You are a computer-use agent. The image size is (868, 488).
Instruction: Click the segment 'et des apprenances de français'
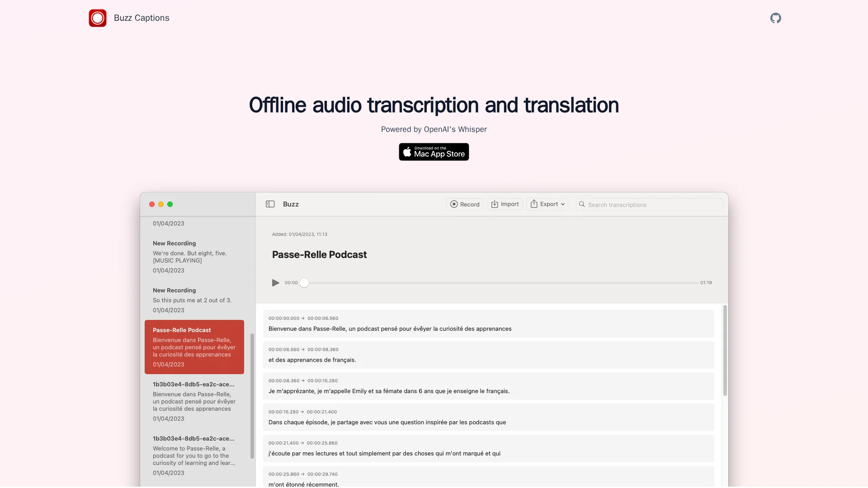click(488, 355)
